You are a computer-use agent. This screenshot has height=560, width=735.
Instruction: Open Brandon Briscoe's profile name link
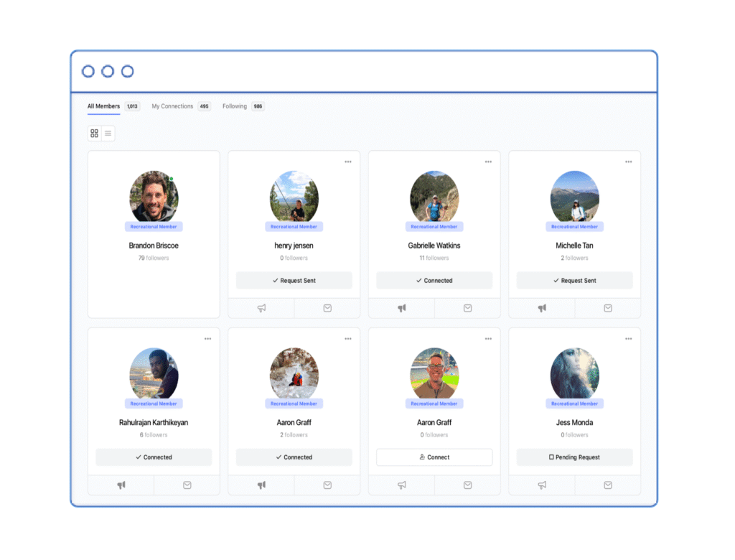coord(154,246)
